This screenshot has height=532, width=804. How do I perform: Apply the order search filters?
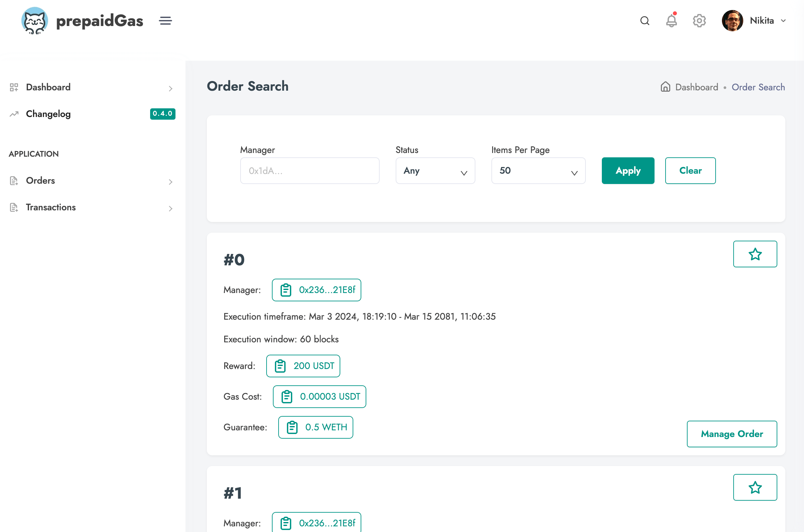click(x=628, y=171)
